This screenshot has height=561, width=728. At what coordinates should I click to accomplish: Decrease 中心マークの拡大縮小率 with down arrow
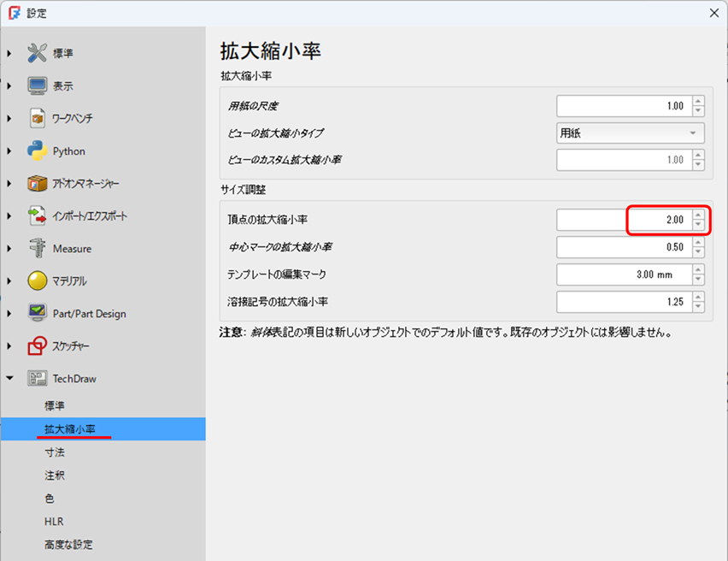pyautogui.click(x=698, y=252)
